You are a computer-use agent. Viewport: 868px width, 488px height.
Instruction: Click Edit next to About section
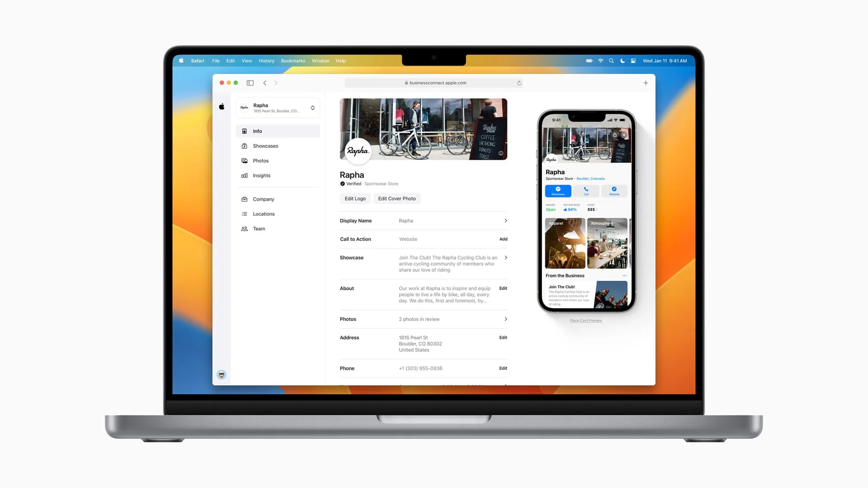503,288
